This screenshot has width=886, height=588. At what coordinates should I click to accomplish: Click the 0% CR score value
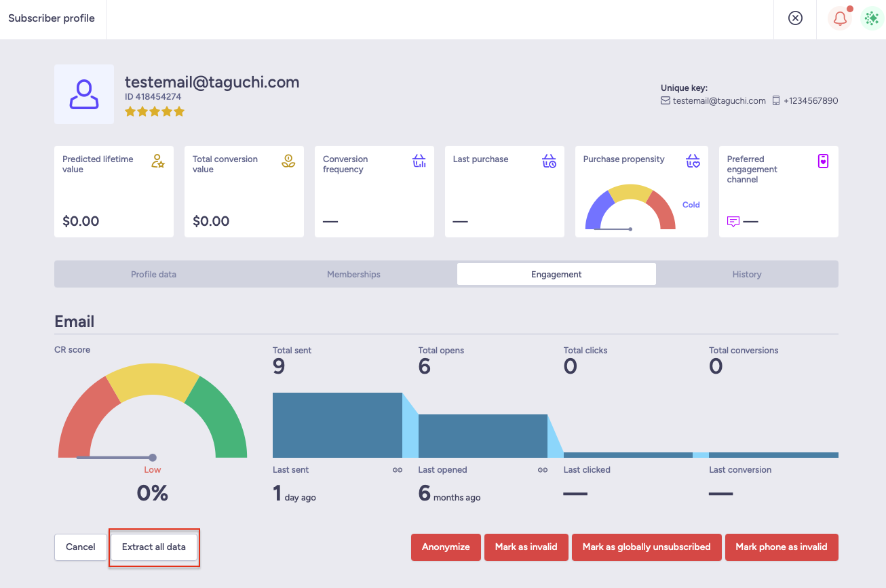point(153,493)
